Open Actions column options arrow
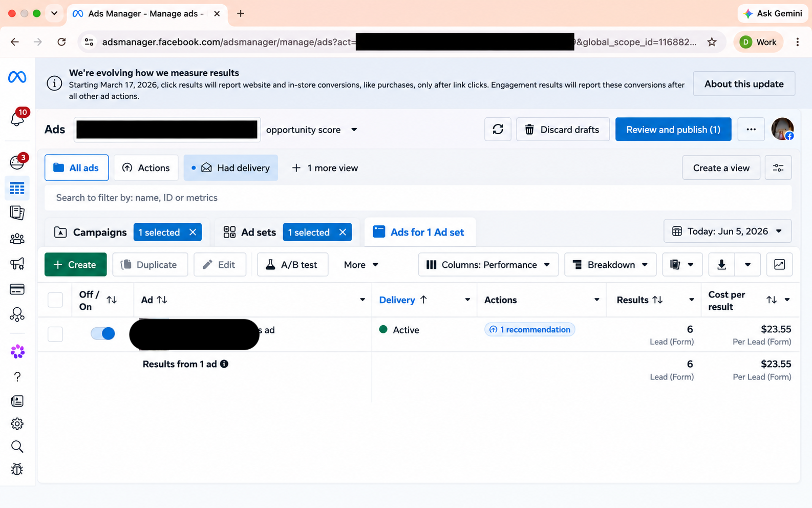 596,300
